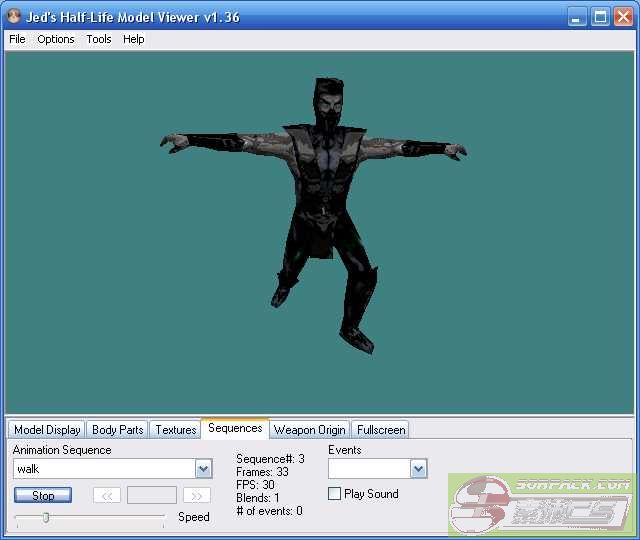Click the Stop animation button
Image resolution: width=640 pixels, height=540 pixels.
(x=43, y=496)
